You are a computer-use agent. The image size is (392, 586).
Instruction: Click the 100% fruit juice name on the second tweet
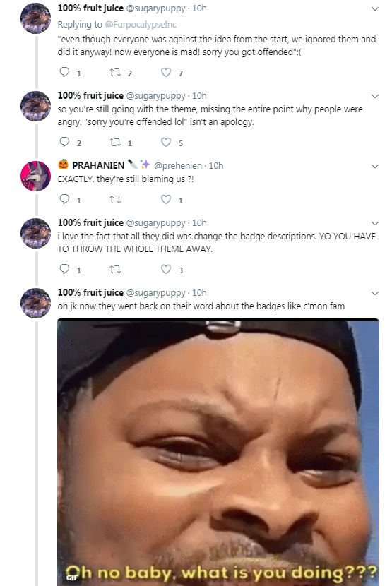(90, 96)
